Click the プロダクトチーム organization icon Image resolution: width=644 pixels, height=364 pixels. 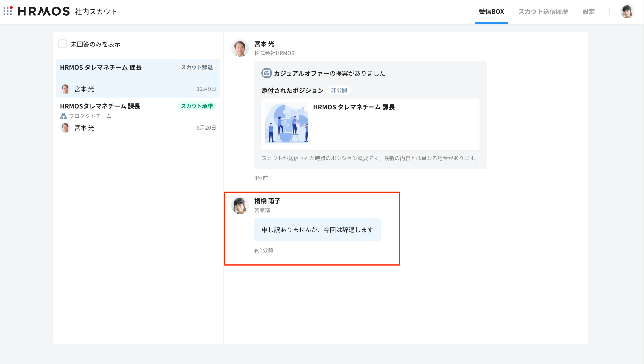(64, 116)
